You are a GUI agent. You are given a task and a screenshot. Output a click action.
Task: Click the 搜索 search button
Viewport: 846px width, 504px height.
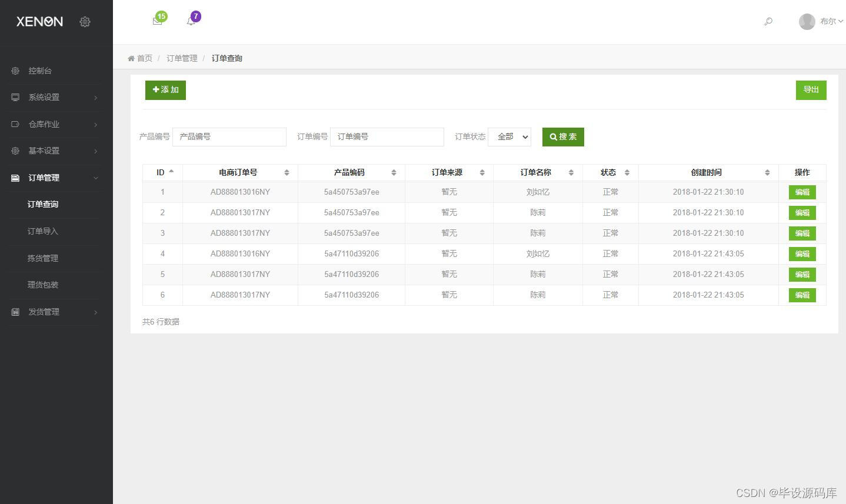pyautogui.click(x=563, y=137)
